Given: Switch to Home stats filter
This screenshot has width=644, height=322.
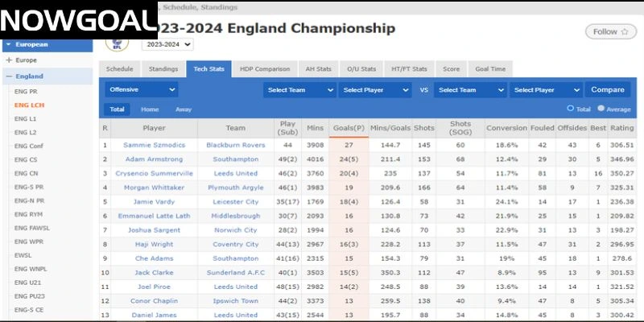Looking at the screenshot, I should pos(150,109).
